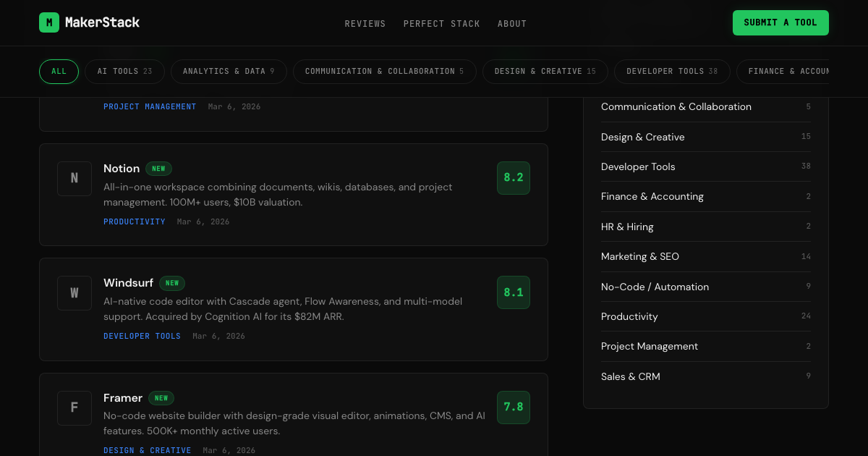Select Sales & CRM in the sidebar
Image resolution: width=868 pixels, height=456 pixels.
click(x=630, y=376)
